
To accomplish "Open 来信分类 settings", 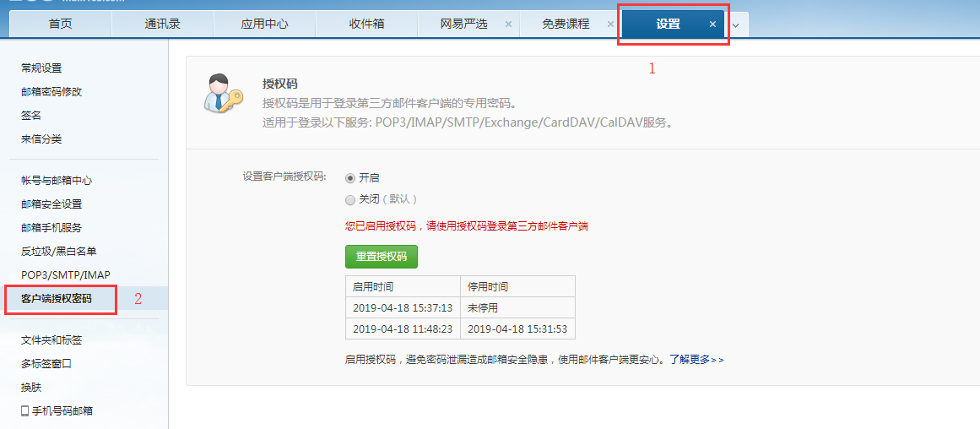I will [x=41, y=139].
